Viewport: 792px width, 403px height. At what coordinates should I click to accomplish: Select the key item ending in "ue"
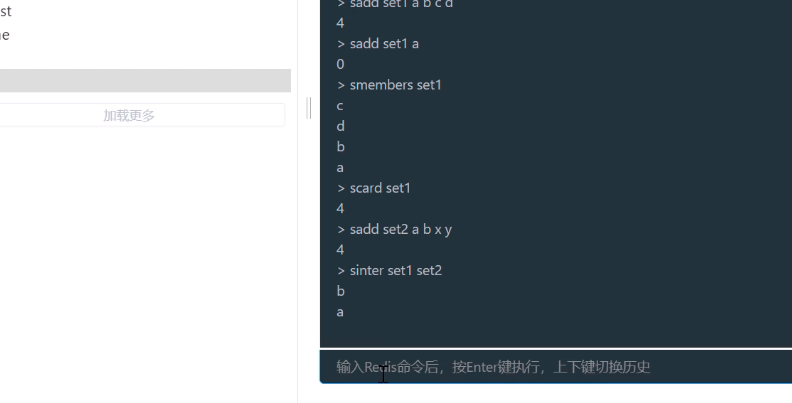coord(5,35)
